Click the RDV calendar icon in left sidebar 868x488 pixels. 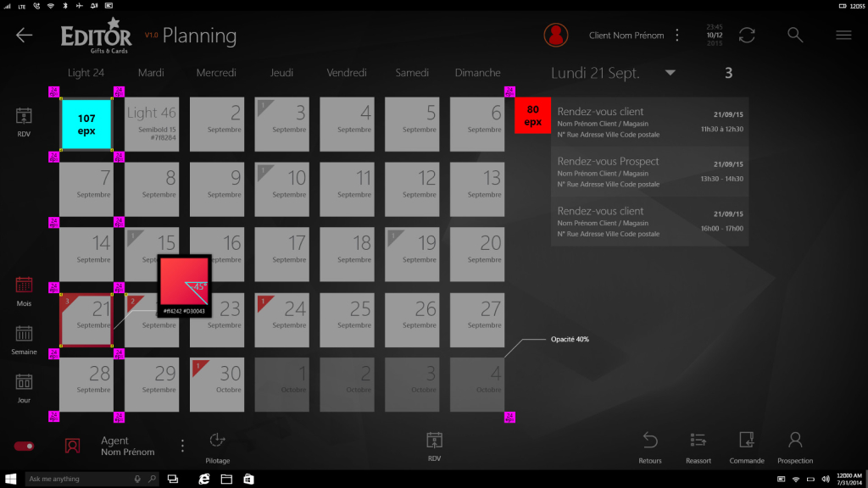24,117
